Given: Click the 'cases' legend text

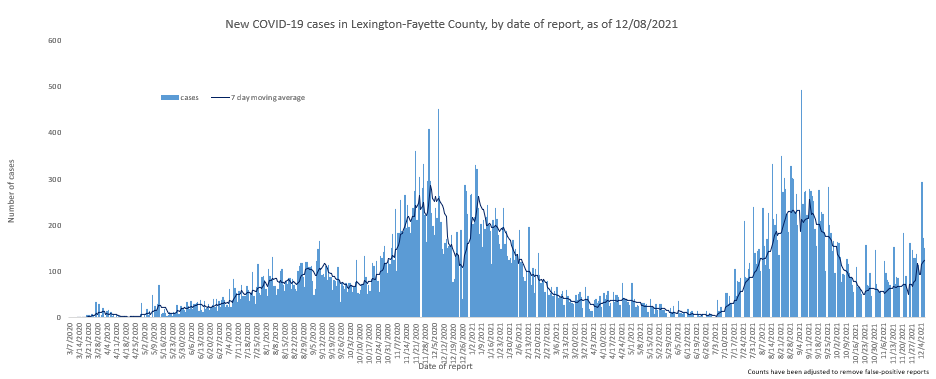Looking at the screenshot, I should click(189, 98).
